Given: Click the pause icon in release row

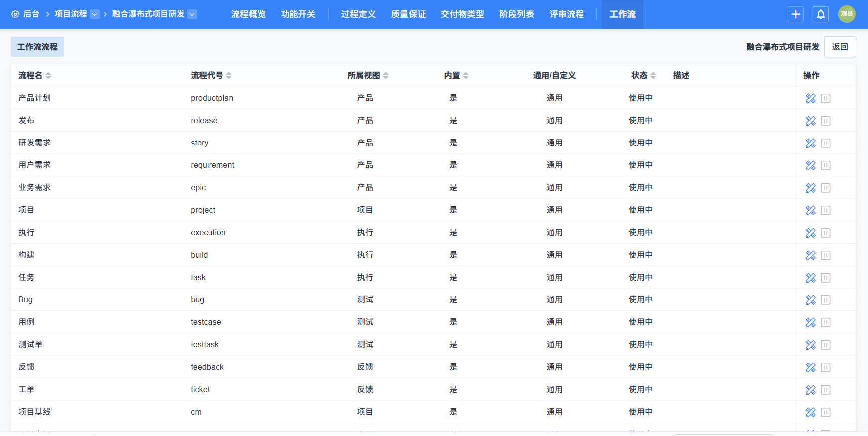Looking at the screenshot, I should pyautogui.click(x=826, y=121).
